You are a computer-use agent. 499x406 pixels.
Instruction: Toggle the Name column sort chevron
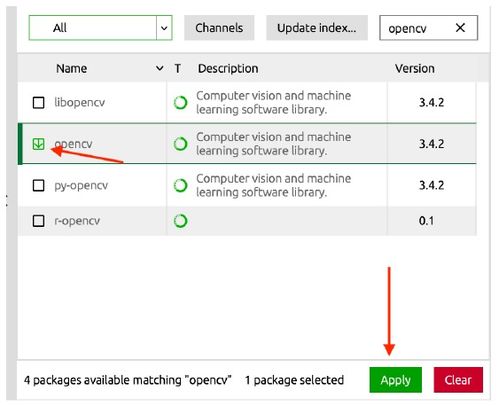point(160,68)
